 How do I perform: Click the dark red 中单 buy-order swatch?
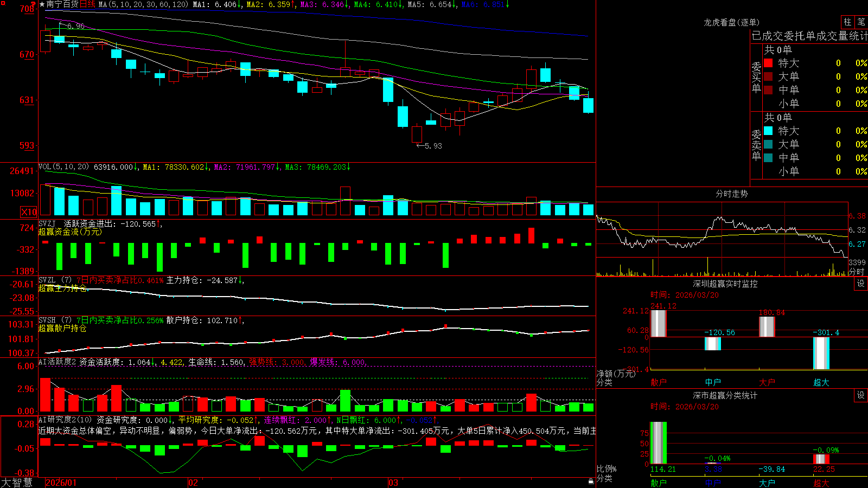pos(768,90)
